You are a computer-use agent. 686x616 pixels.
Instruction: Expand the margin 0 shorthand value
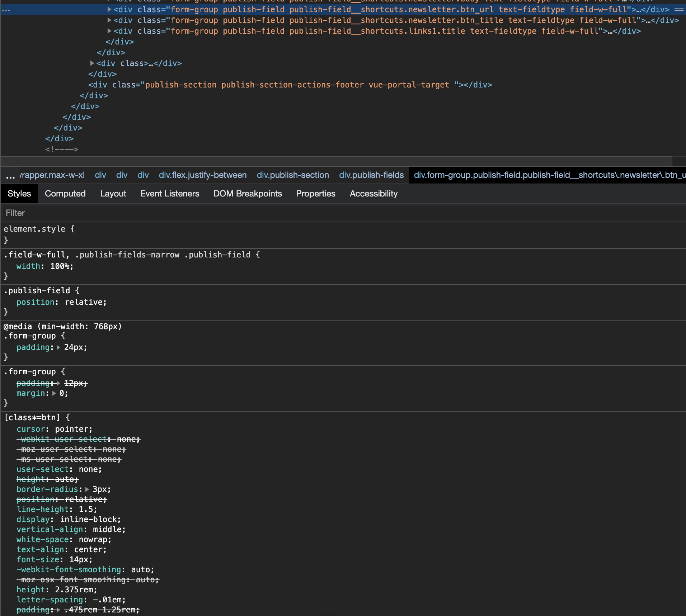(x=55, y=393)
